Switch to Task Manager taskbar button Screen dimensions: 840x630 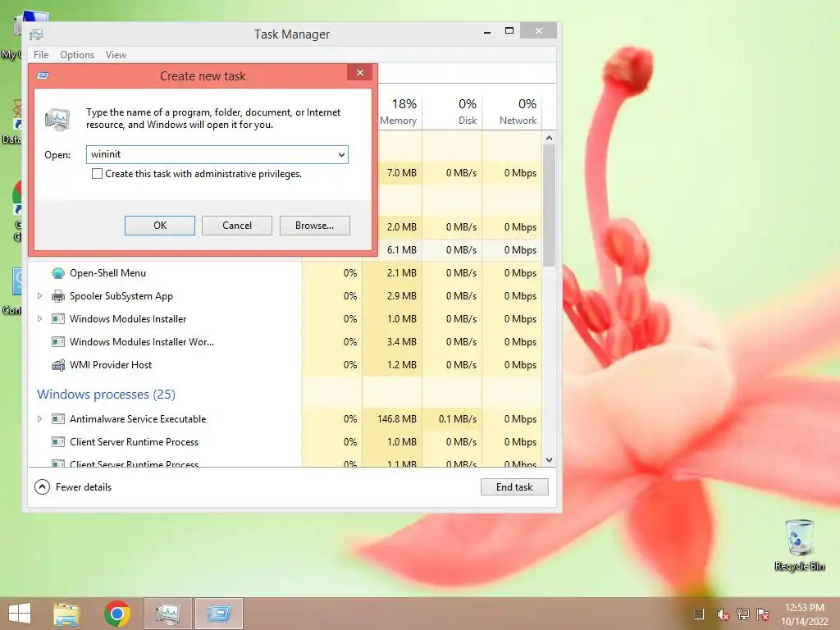167,614
